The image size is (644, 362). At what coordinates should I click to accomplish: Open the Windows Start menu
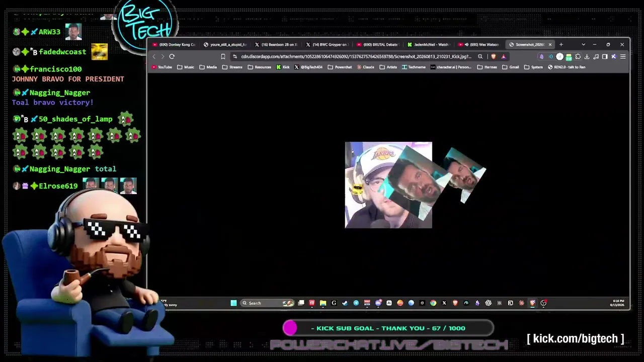[x=233, y=303]
